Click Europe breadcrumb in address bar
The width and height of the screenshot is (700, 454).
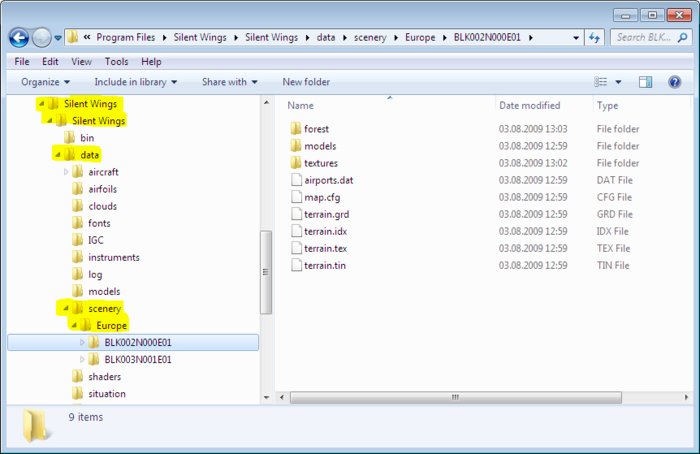(x=420, y=37)
